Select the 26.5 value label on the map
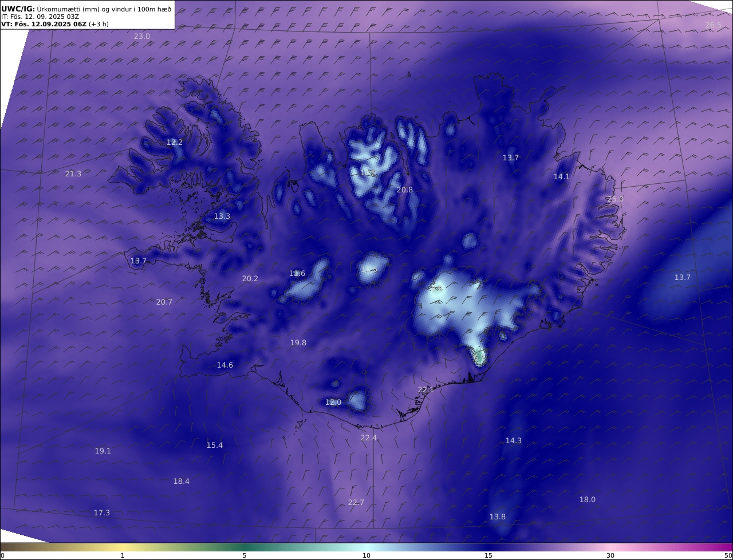This screenshot has width=733, height=560. 714,25
